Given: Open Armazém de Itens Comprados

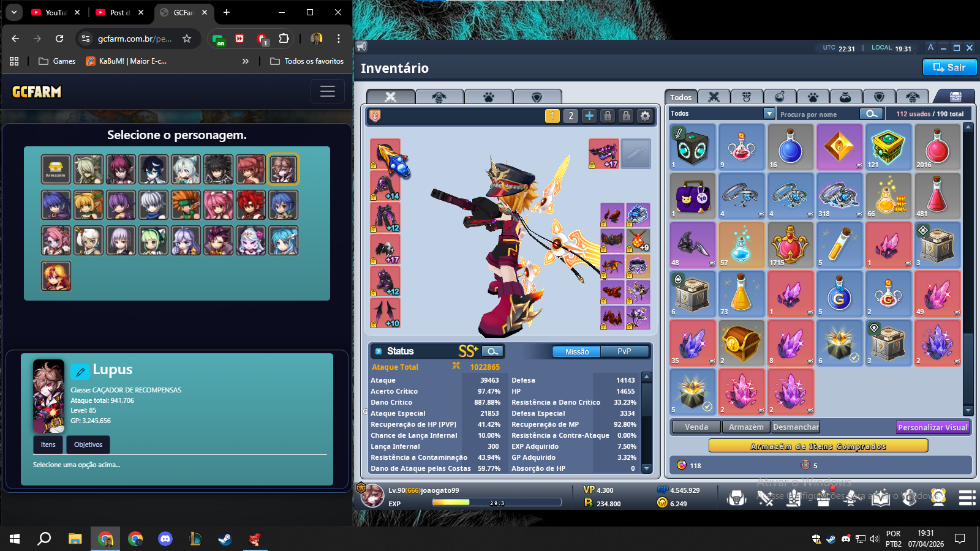Looking at the screenshot, I should click(x=818, y=446).
